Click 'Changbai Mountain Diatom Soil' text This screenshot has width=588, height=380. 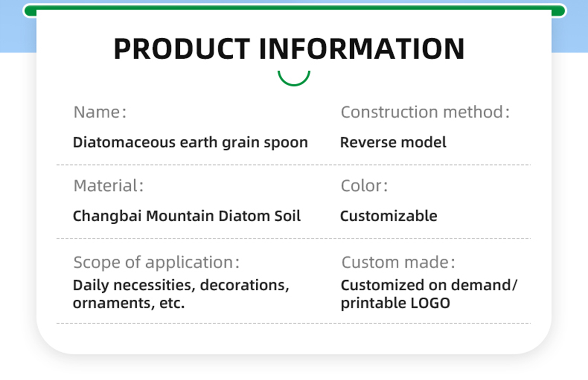pos(187,216)
